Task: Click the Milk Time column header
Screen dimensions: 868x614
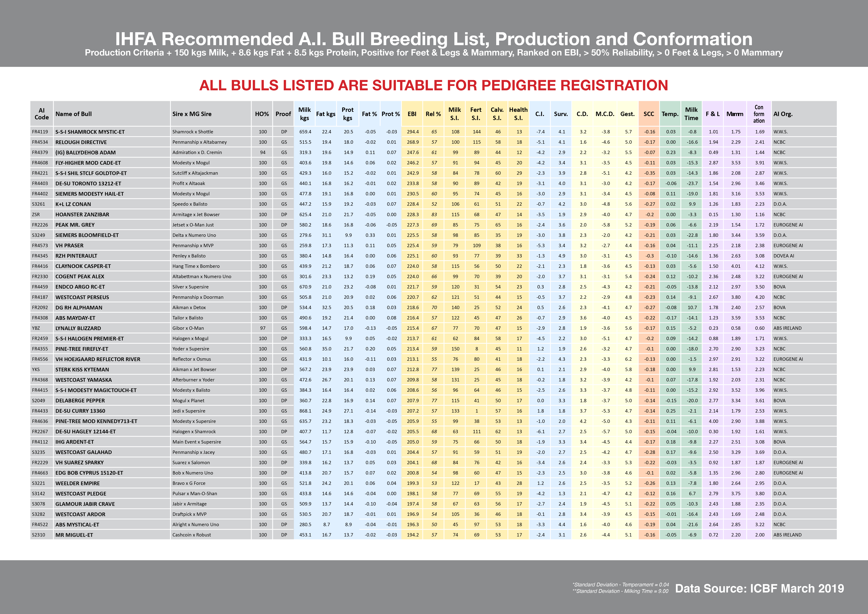Action: pyautogui.click(x=691, y=114)
